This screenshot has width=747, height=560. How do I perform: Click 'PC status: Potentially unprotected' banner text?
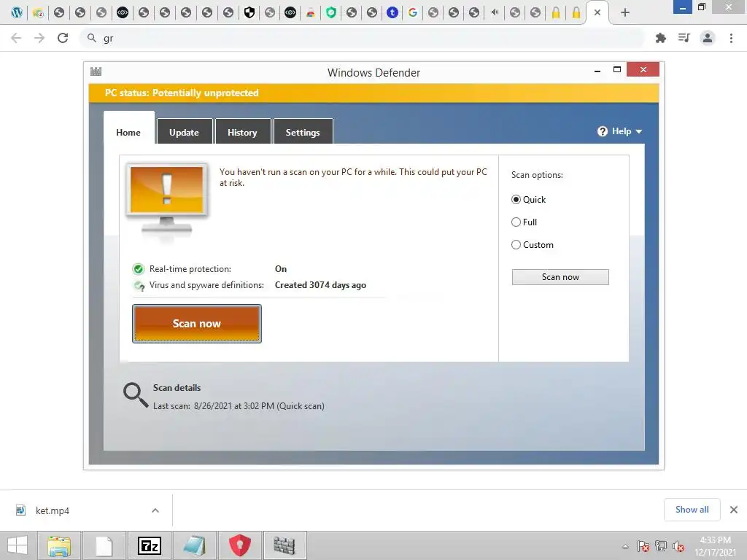click(x=182, y=93)
